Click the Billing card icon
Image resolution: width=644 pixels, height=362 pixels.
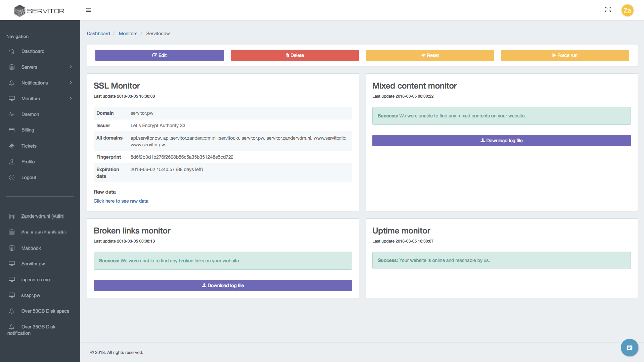[12, 130]
